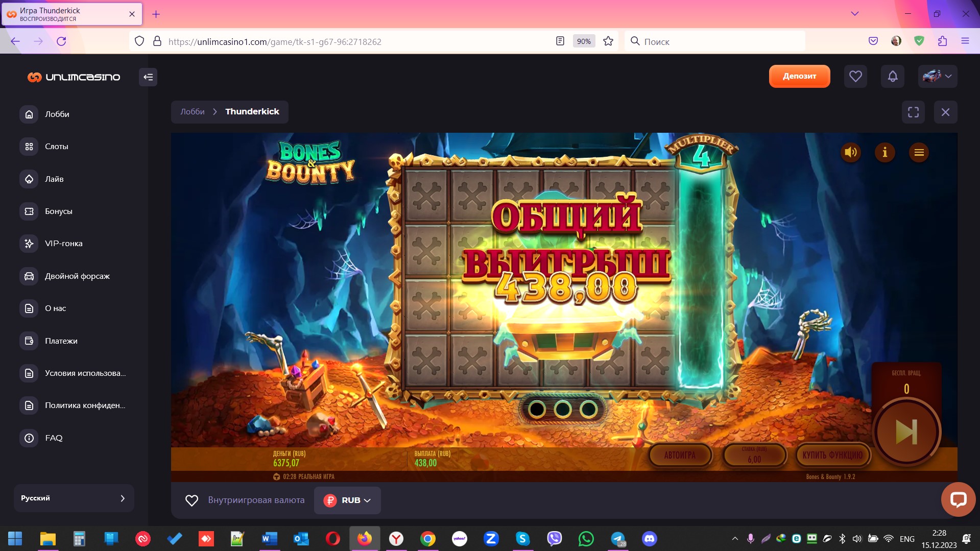This screenshot has width=980, height=551.
Task: Click the heart icon below the game
Action: pyautogui.click(x=192, y=500)
